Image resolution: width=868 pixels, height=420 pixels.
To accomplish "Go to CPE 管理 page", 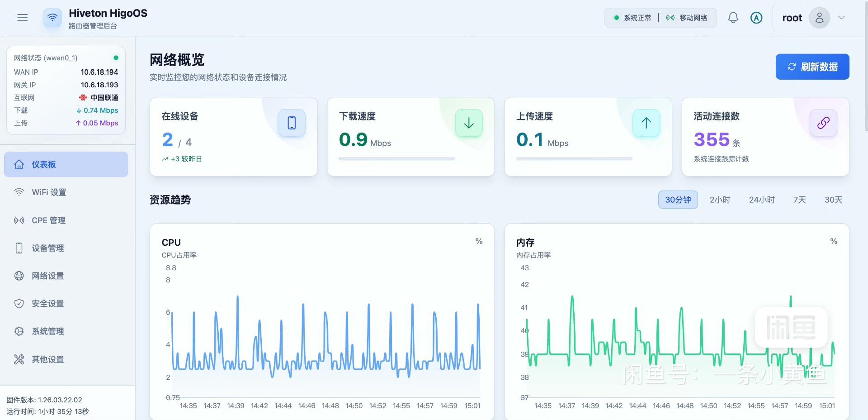I will coord(48,220).
